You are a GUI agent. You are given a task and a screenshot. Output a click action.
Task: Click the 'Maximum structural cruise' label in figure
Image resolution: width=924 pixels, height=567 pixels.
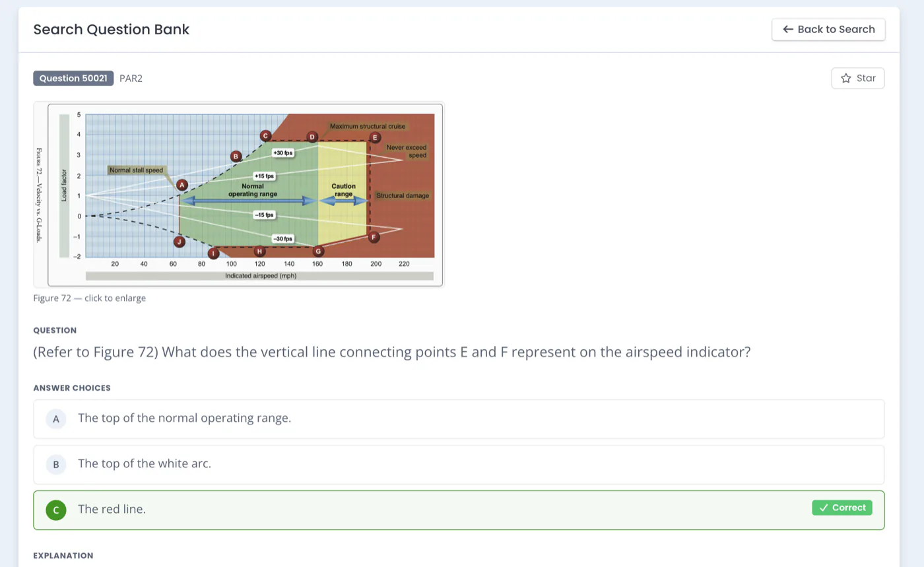[x=368, y=126]
